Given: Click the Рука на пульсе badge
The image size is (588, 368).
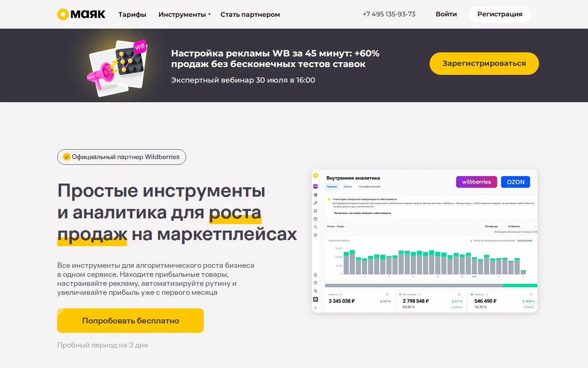Looking at the screenshot, I should tap(525, 241).
